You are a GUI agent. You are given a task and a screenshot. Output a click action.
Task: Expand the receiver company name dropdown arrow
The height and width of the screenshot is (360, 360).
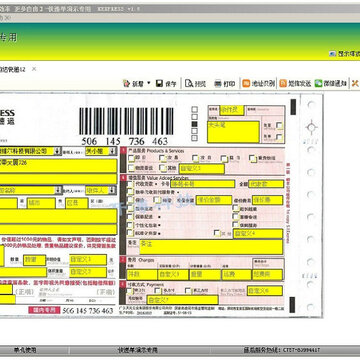pyautogui.click(x=57, y=190)
